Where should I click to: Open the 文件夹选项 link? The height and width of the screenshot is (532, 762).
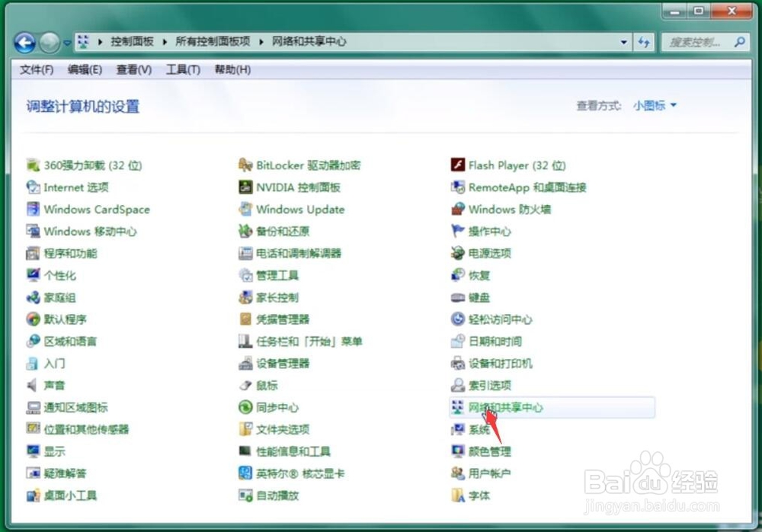point(283,429)
